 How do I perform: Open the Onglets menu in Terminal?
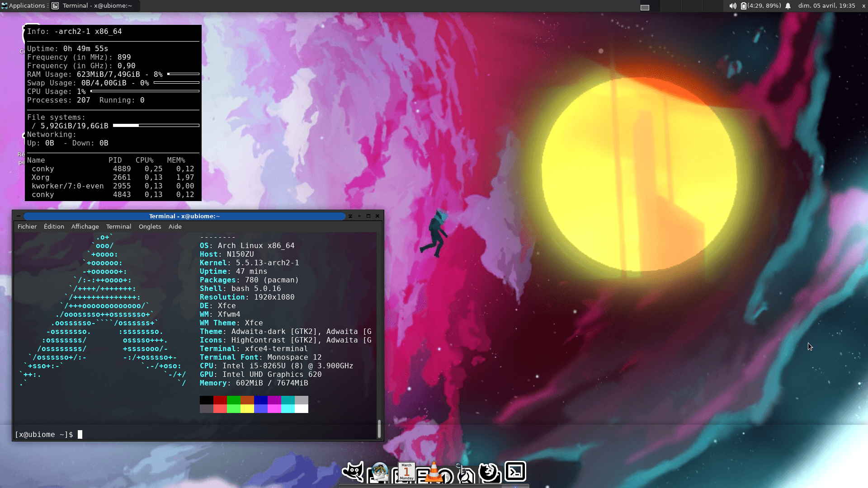coord(150,226)
